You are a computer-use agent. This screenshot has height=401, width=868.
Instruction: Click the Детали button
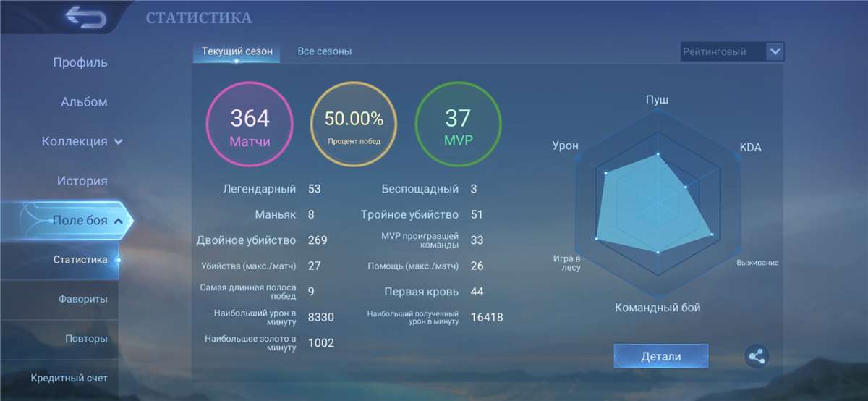pos(661,356)
